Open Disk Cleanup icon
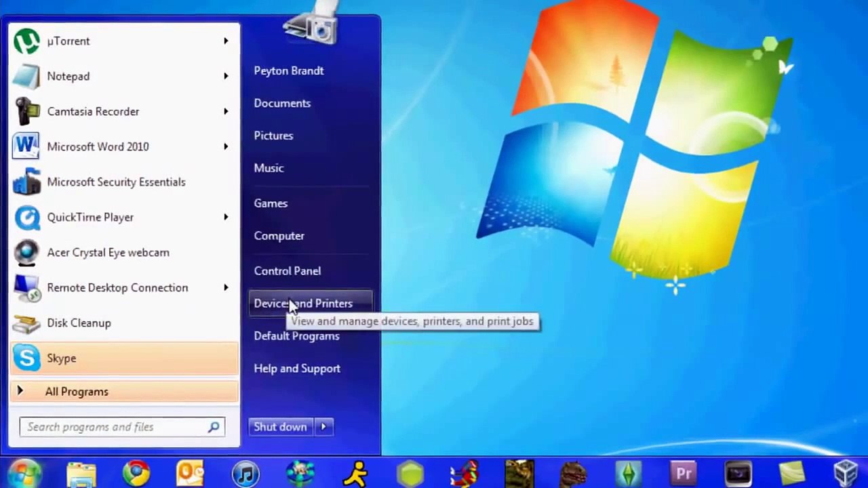The height and width of the screenshot is (488, 868). point(27,323)
